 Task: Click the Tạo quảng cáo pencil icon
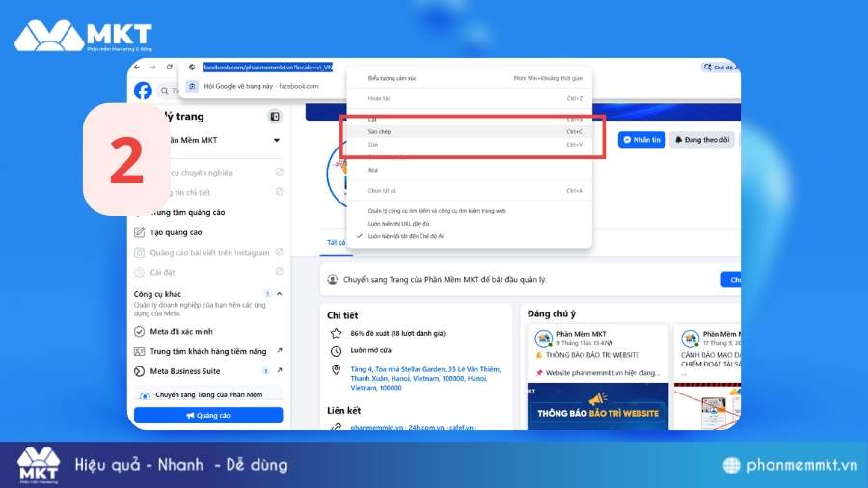tap(140, 232)
